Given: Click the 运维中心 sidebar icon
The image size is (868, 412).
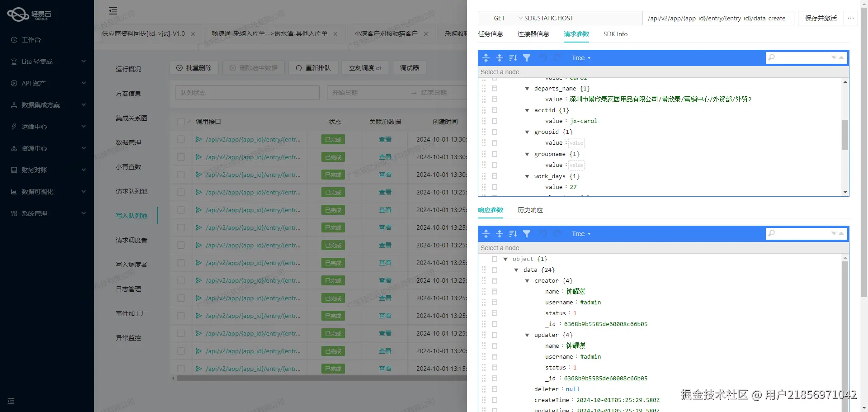Looking at the screenshot, I should point(14,127).
